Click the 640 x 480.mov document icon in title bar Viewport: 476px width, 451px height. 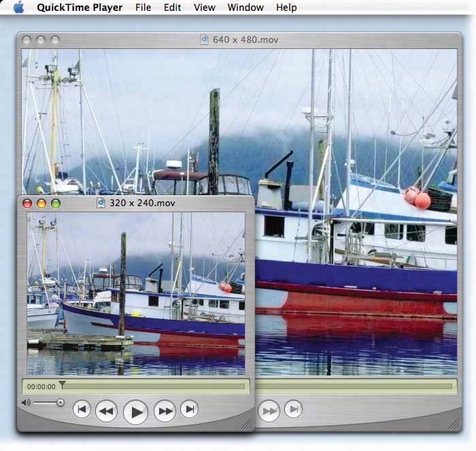(204, 39)
